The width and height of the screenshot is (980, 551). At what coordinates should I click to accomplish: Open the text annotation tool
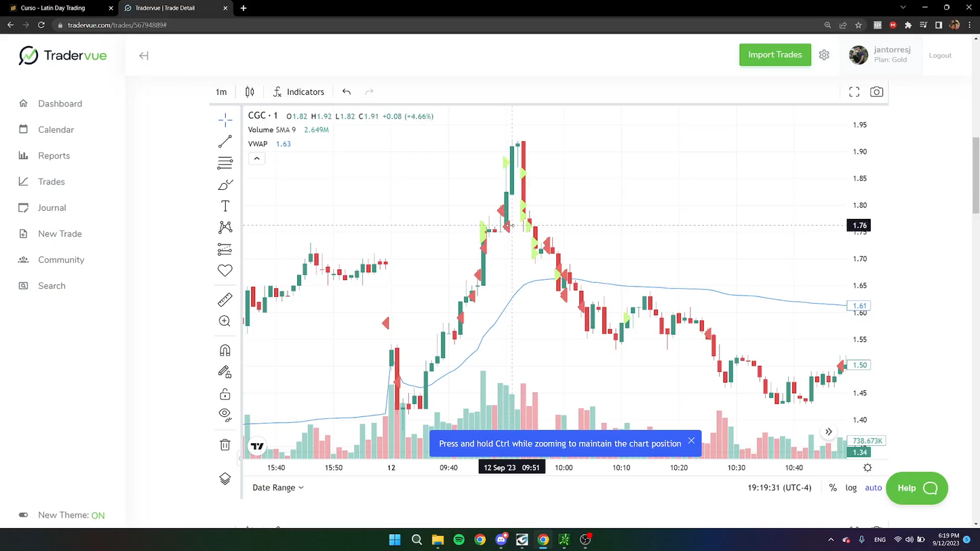tap(225, 207)
